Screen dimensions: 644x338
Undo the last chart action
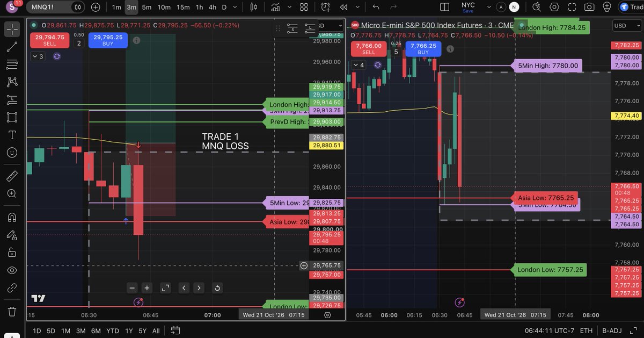pyautogui.click(x=376, y=8)
